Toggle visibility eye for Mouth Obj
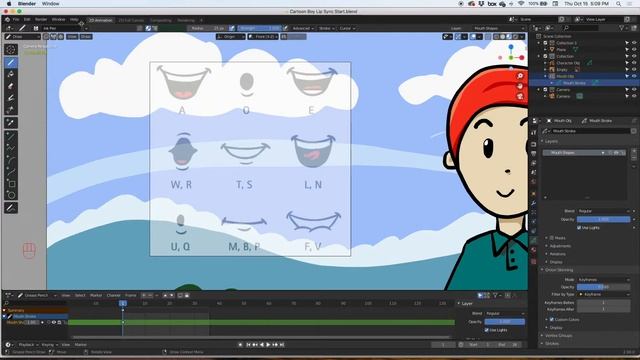Image resolution: width=640 pixels, height=360 pixels. (x=634, y=76)
